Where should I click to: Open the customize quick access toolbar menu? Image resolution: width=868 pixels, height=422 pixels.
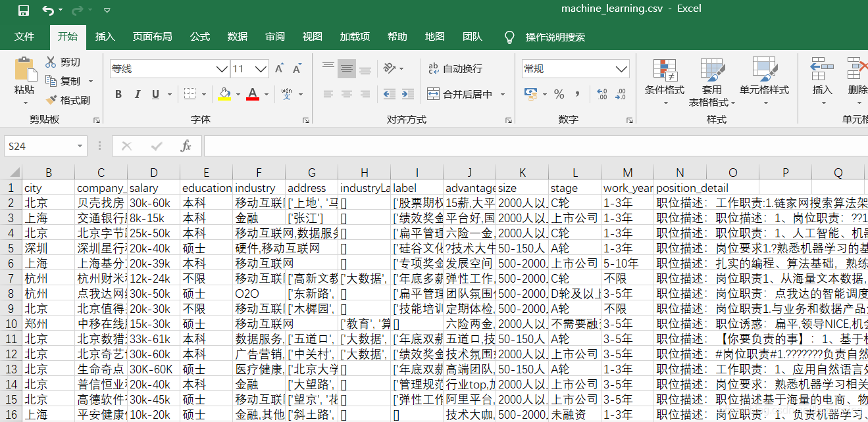pos(107,10)
